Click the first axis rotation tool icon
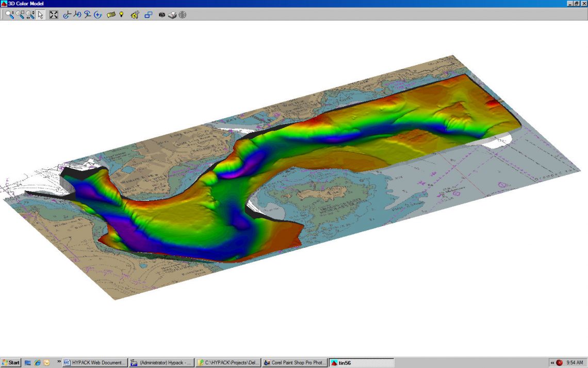 click(x=67, y=15)
